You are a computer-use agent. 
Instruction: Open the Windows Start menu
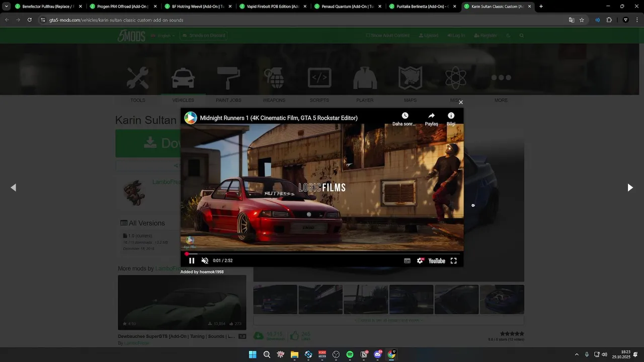point(253,354)
